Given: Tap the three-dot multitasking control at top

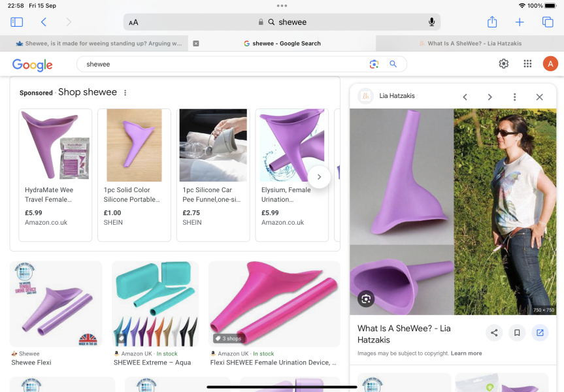Looking at the screenshot, I should click(x=282, y=5).
